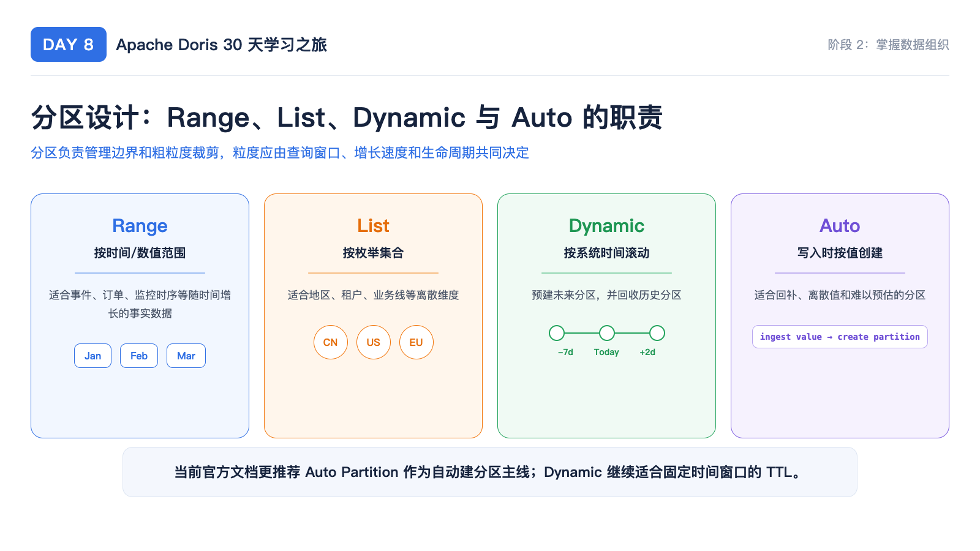Screen dimensions: 980x551
Task: Click the List card title
Action: (373, 226)
